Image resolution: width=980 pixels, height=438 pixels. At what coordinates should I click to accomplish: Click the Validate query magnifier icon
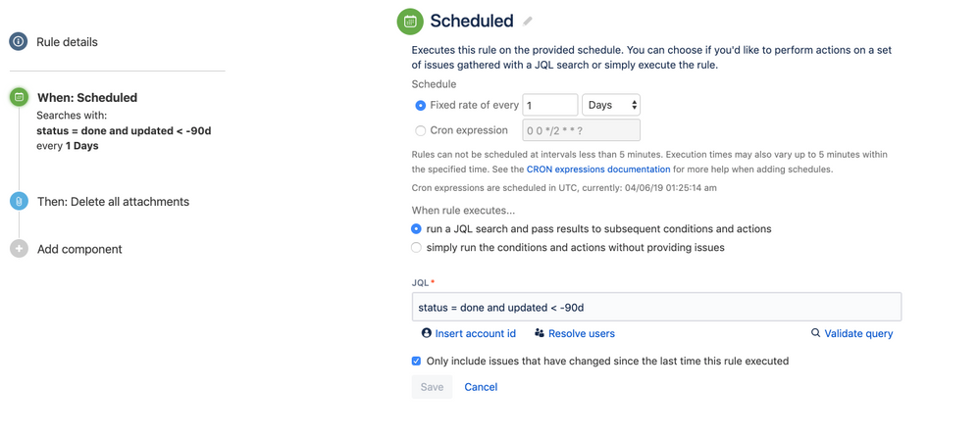click(x=815, y=333)
